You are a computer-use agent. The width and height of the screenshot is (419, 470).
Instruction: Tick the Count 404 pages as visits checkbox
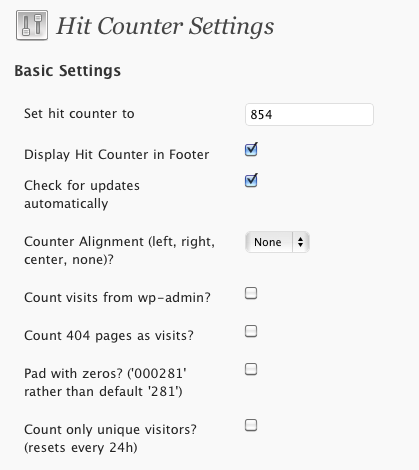coord(251,331)
